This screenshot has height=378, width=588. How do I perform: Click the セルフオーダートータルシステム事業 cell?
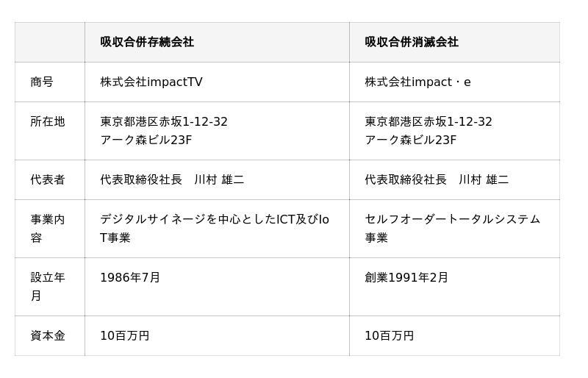coord(452,228)
